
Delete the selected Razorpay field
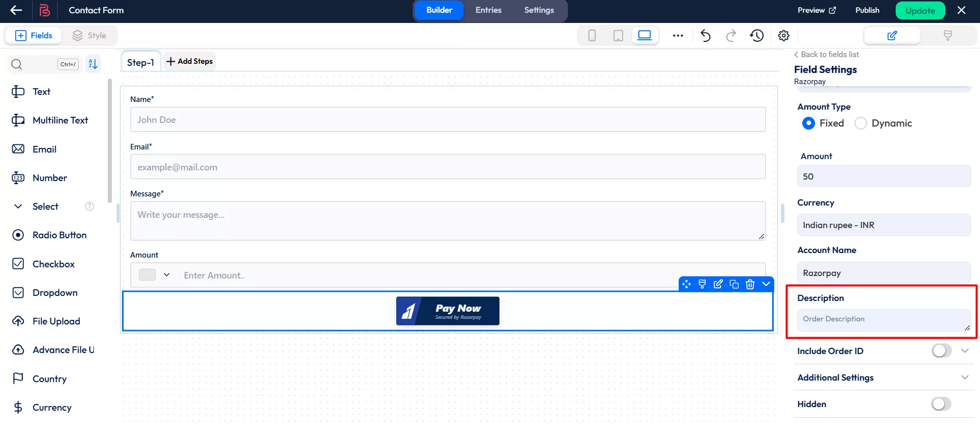[750, 284]
